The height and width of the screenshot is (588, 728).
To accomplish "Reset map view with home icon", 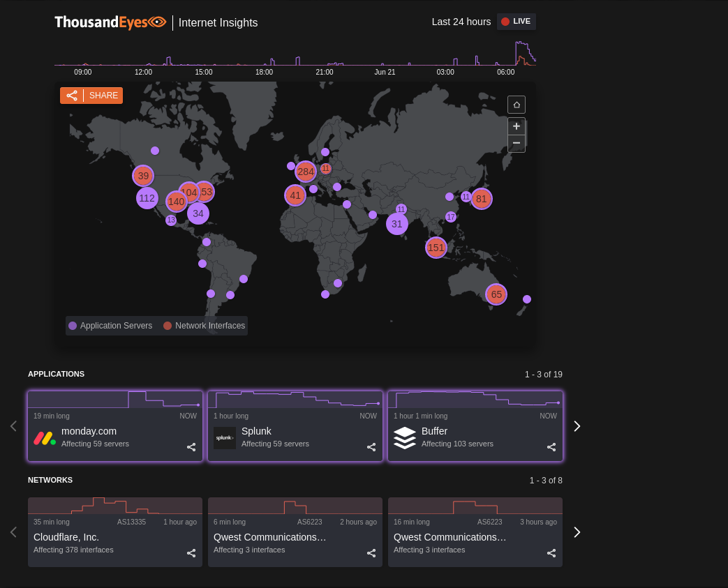I will click(x=517, y=105).
